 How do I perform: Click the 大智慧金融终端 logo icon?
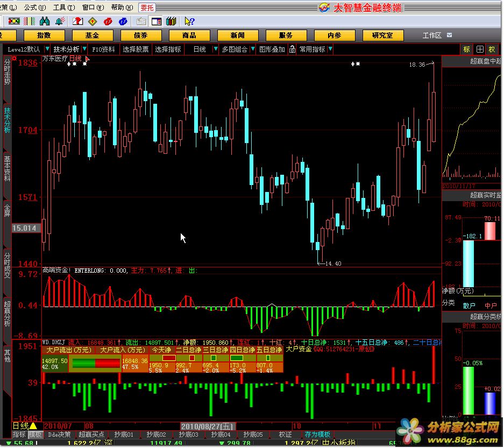[324, 8]
